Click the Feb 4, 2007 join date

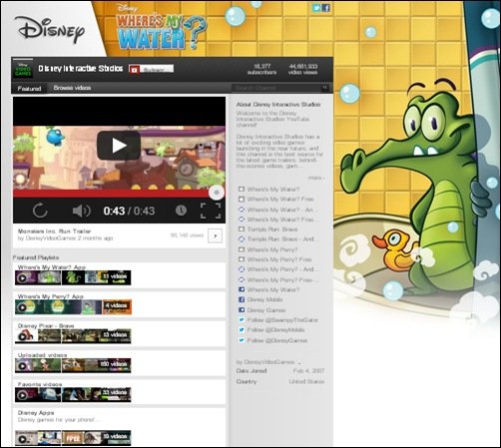pos(308,371)
